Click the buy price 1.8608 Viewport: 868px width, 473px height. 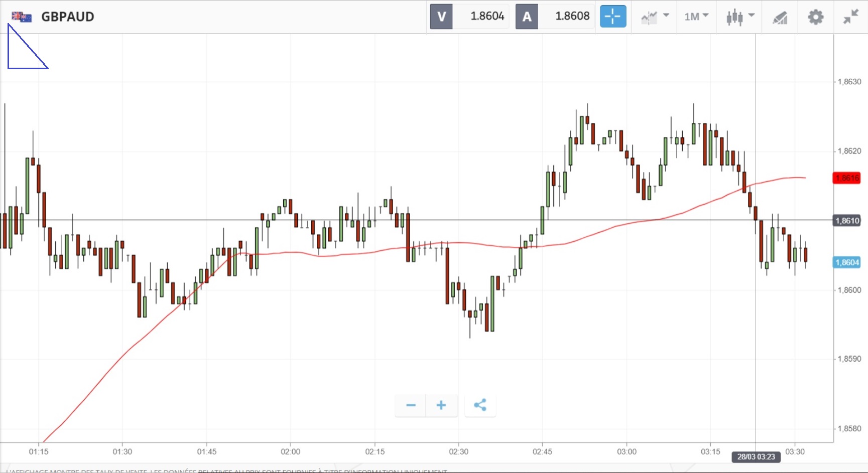click(572, 16)
